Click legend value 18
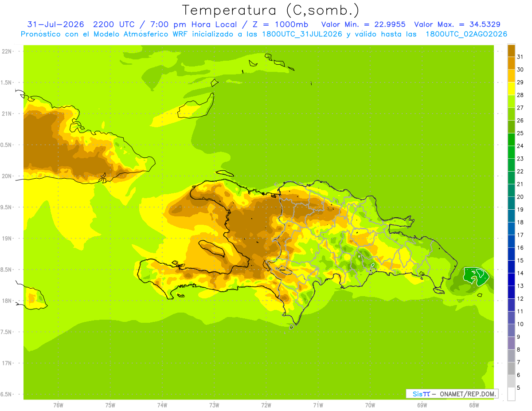 pyautogui.click(x=520, y=222)
